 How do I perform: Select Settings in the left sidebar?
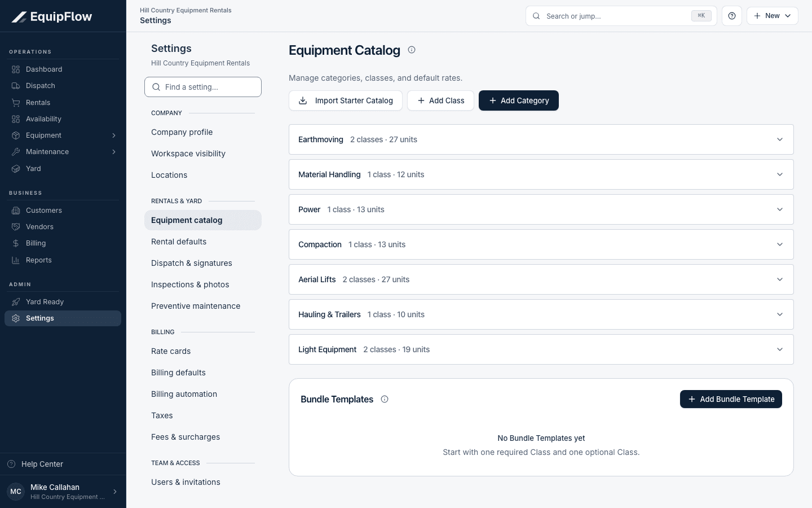pyautogui.click(x=63, y=318)
